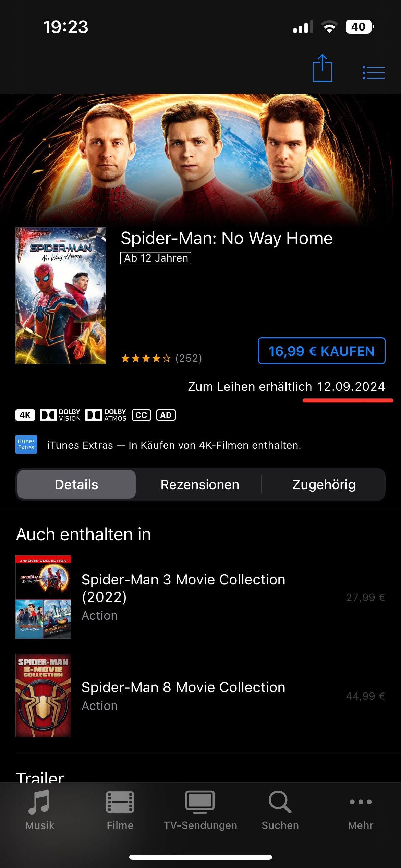The image size is (401, 868).
Task: Tap the No Way Home poster thumbnail
Action: pyautogui.click(x=61, y=296)
